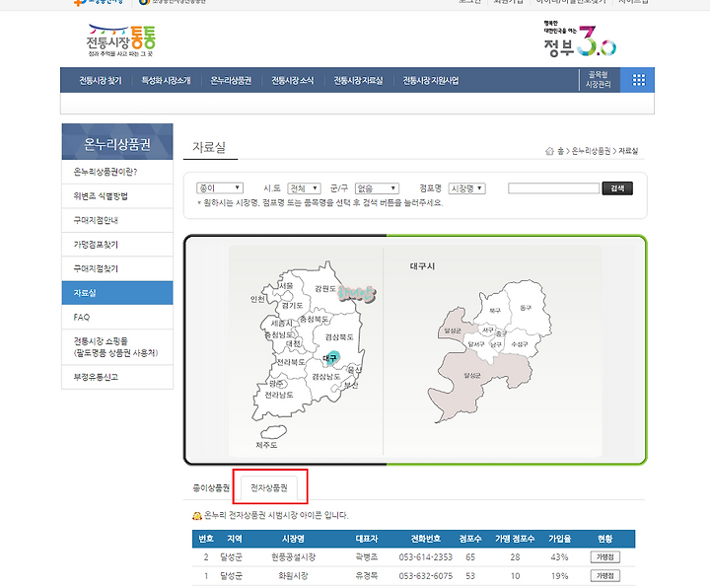This screenshot has height=588, width=710.
Task: Choose 북구 district on the Daegu map
Action: click(x=495, y=311)
